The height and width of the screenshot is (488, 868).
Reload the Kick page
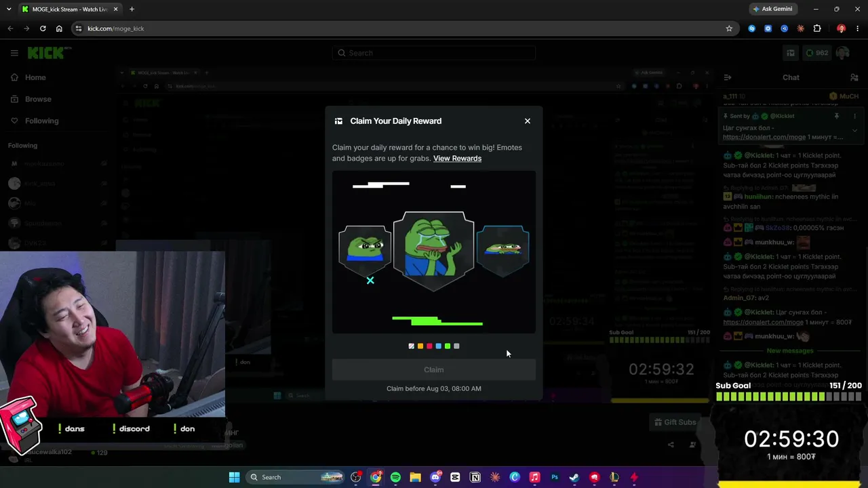point(43,28)
